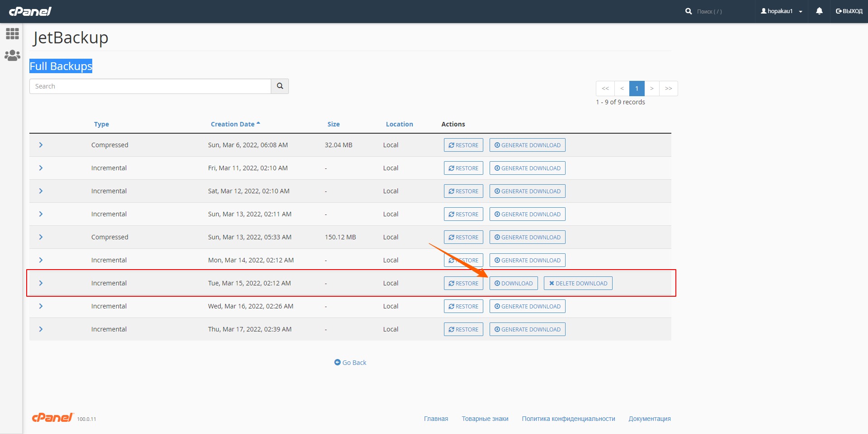Delete download for Mar 15, 2022 backup
Screen dimensions: 868x434
tap(578, 283)
